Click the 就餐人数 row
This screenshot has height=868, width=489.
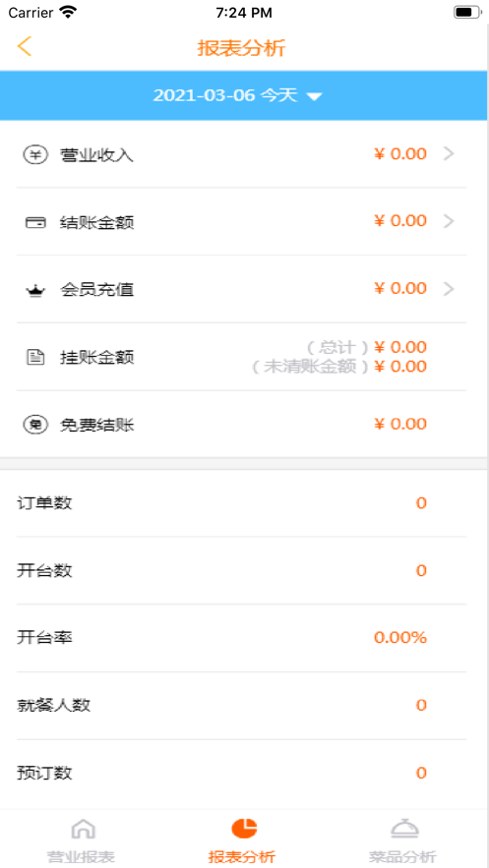(x=241, y=705)
